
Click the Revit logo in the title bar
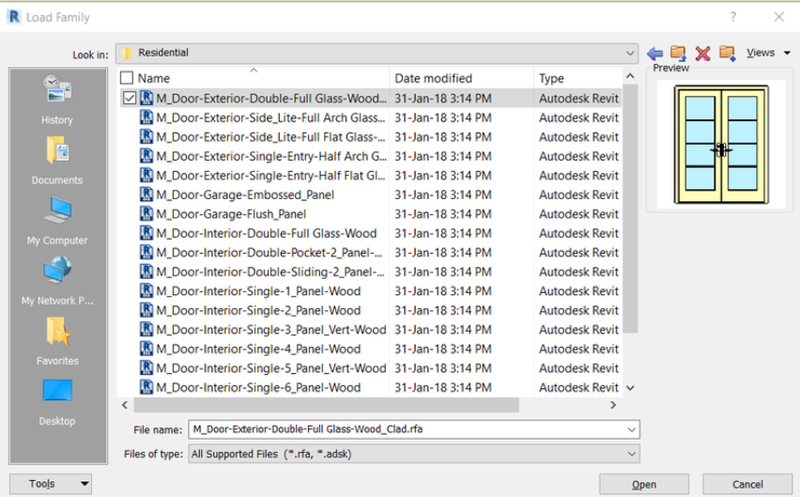(x=14, y=17)
